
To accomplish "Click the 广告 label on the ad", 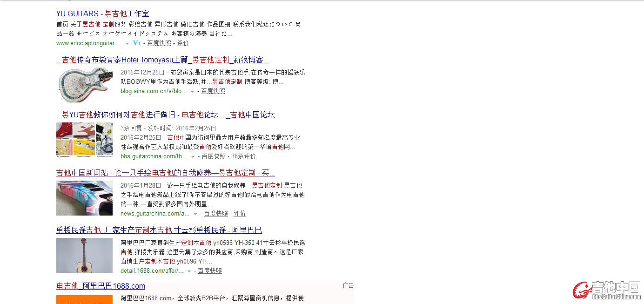I will click(348, 285).
